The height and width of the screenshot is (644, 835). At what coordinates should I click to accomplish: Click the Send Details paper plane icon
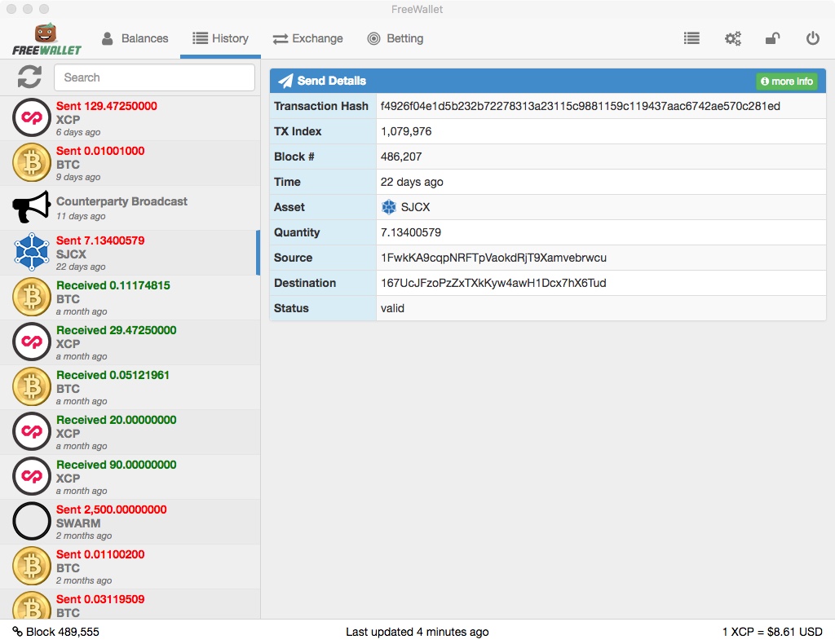pyautogui.click(x=285, y=81)
